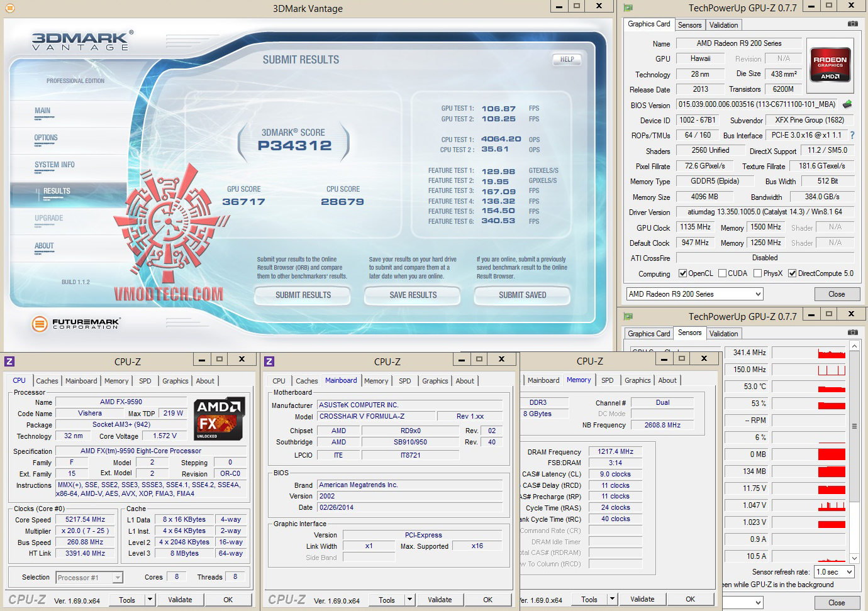Click the 3DMark Vantage title bar icon

[x=9, y=8]
